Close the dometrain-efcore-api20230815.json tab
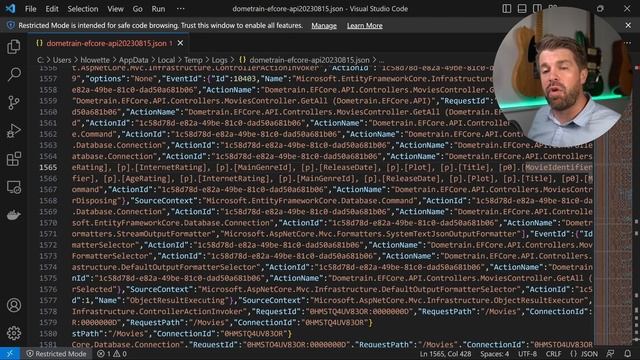The image size is (640, 360). pos(180,43)
